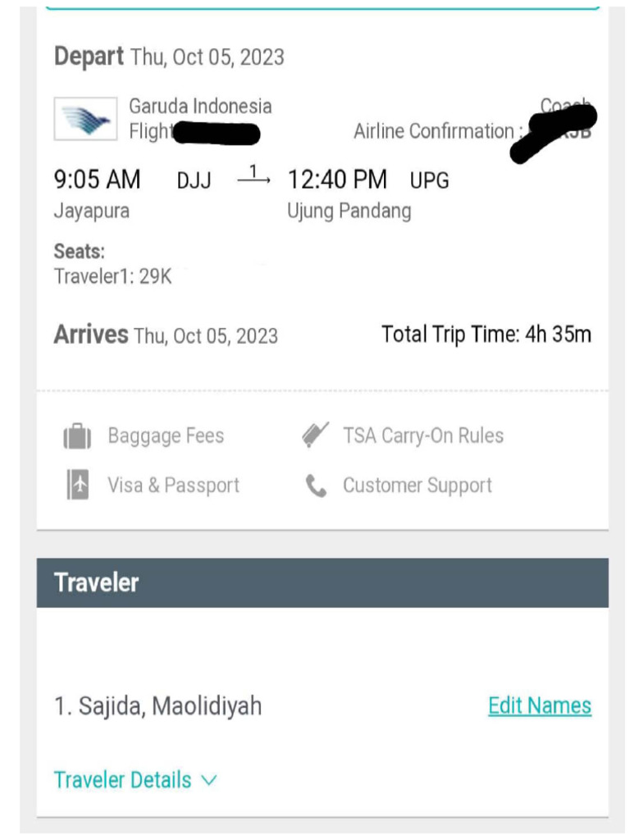Tap the Customer Support phone icon
Screen dimensions: 630x840
click(316, 486)
